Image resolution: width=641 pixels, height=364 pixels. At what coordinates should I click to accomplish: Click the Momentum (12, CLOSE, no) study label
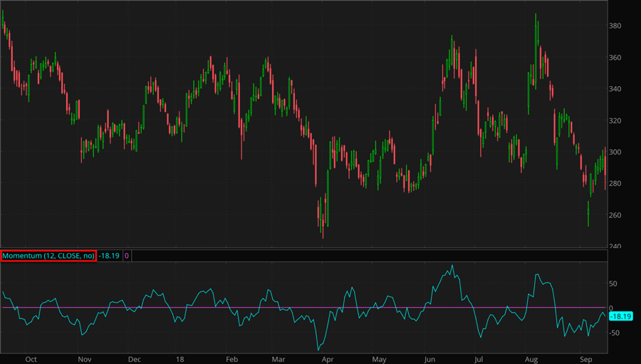click(x=48, y=256)
